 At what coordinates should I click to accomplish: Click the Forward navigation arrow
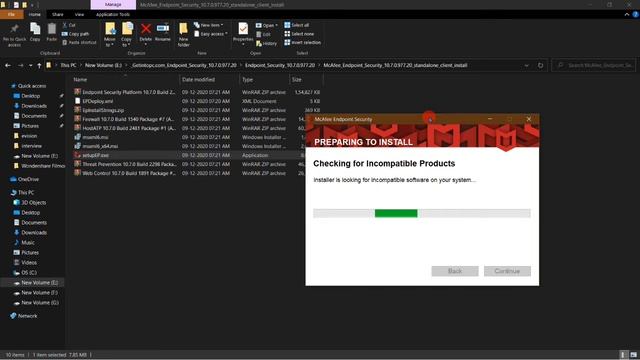click(x=20, y=65)
